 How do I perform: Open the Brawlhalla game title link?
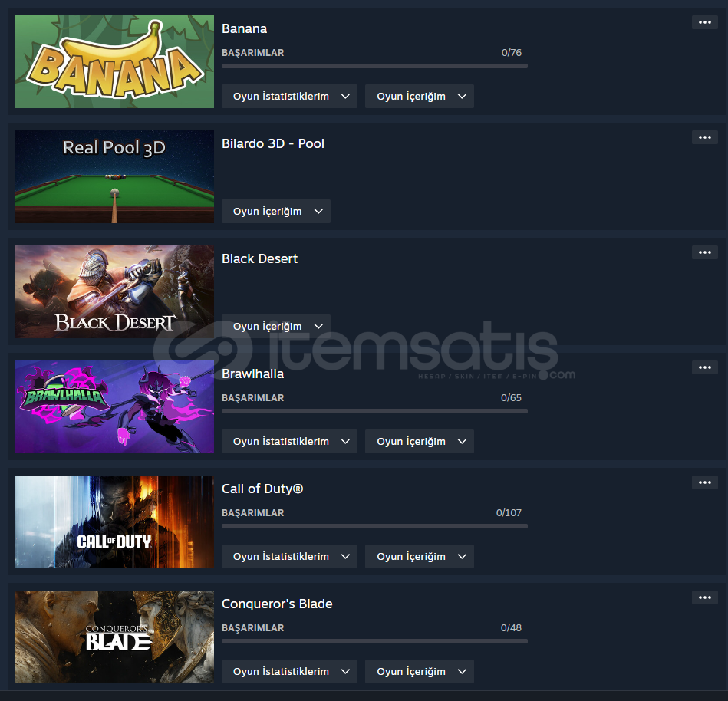point(252,374)
